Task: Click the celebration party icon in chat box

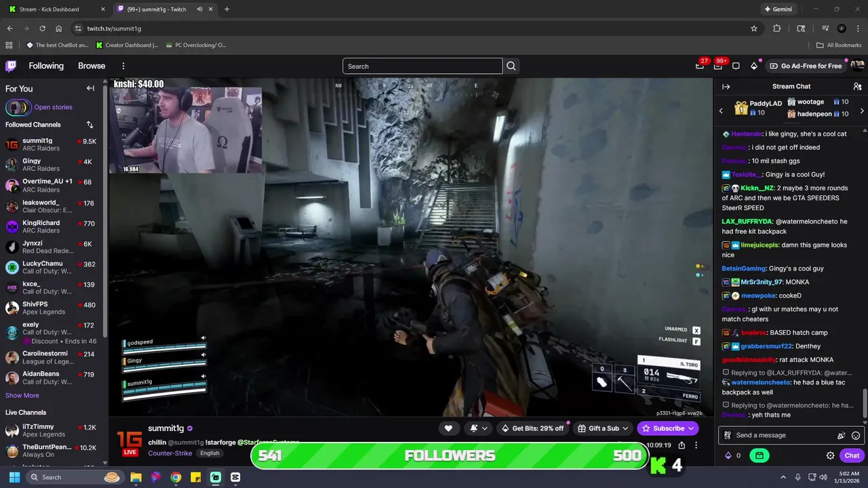Action: point(842,436)
